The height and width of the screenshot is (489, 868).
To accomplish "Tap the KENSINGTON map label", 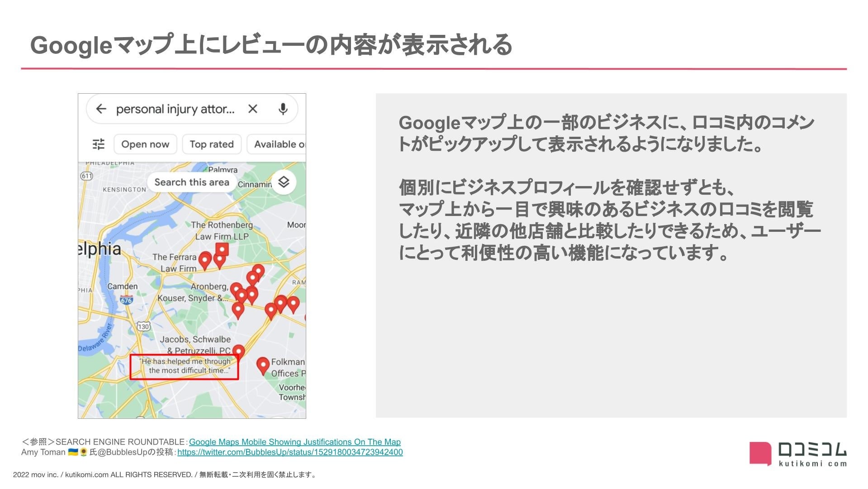I will [124, 189].
